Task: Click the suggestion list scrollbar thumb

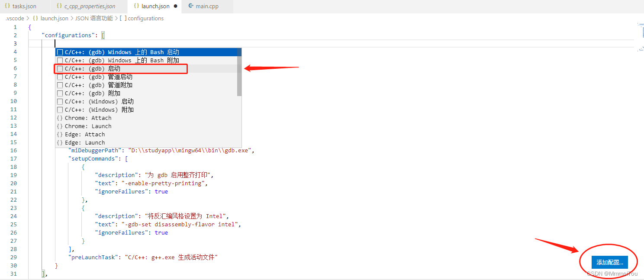Action: (239, 72)
